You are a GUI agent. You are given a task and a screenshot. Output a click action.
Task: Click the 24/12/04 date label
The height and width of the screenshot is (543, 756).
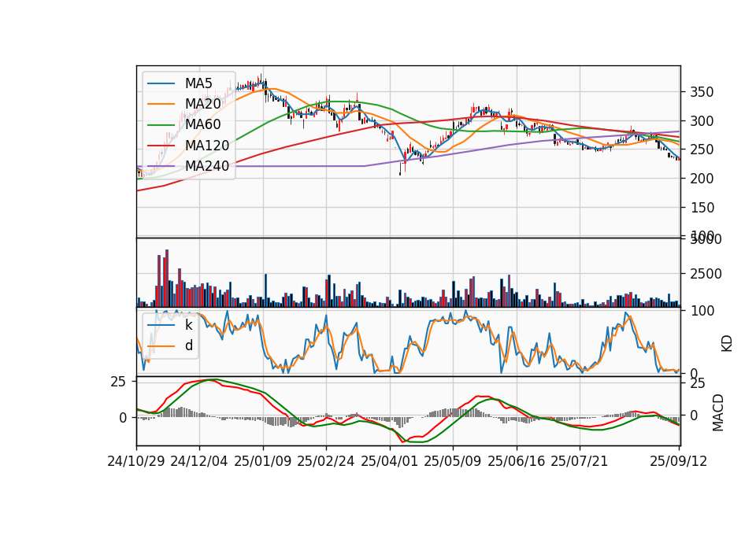click(x=199, y=461)
